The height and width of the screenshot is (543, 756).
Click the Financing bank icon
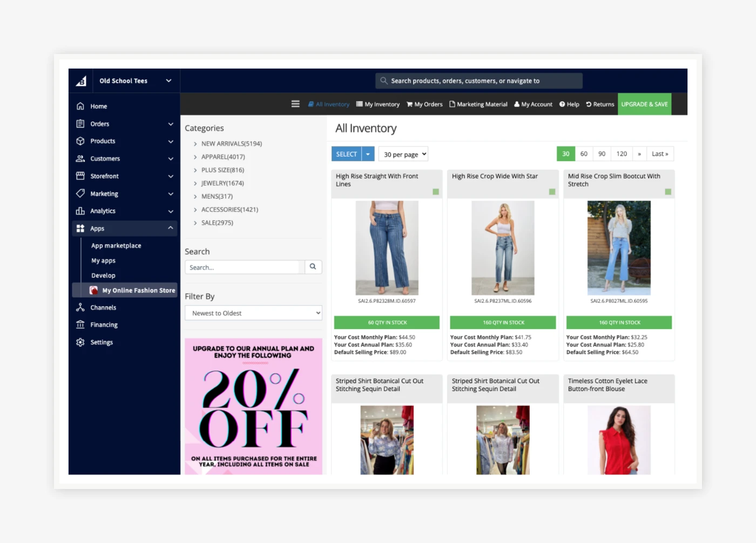click(x=80, y=325)
